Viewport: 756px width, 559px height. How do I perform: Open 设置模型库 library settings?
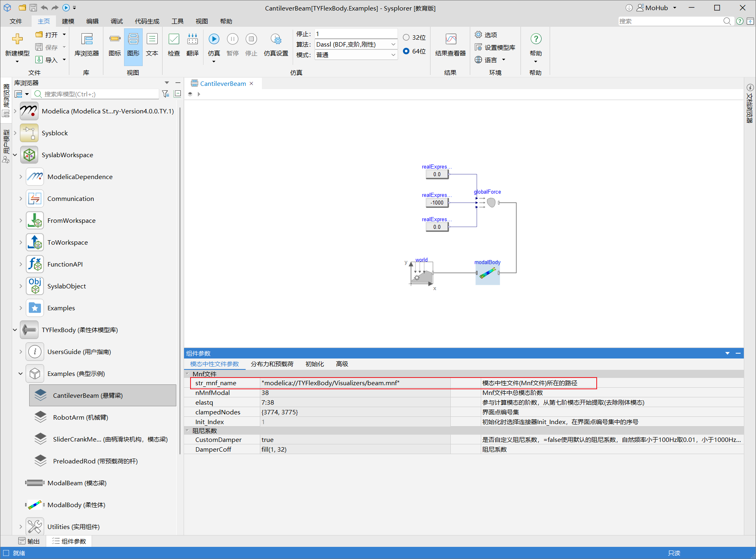(495, 47)
